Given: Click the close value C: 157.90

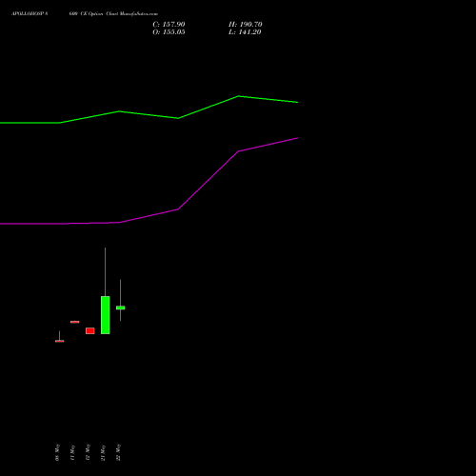Looking at the screenshot, I should [x=169, y=25].
